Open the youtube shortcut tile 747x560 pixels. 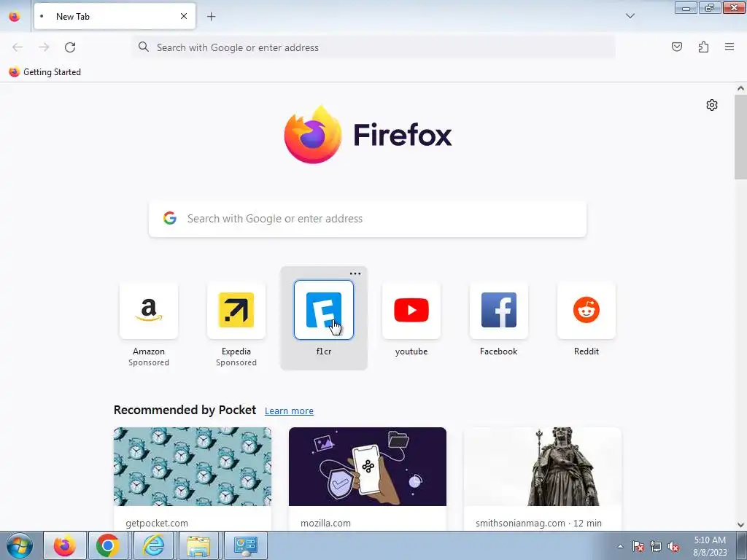411,311
